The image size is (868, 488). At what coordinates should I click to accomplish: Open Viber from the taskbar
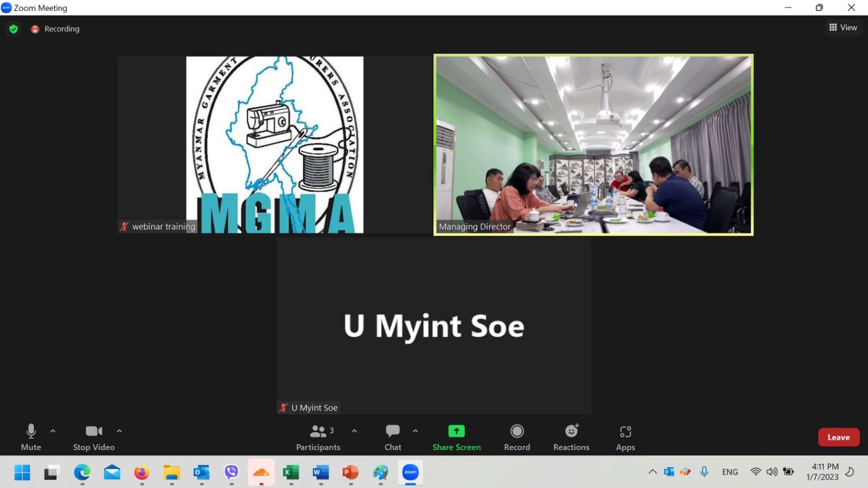[x=232, y=473]
